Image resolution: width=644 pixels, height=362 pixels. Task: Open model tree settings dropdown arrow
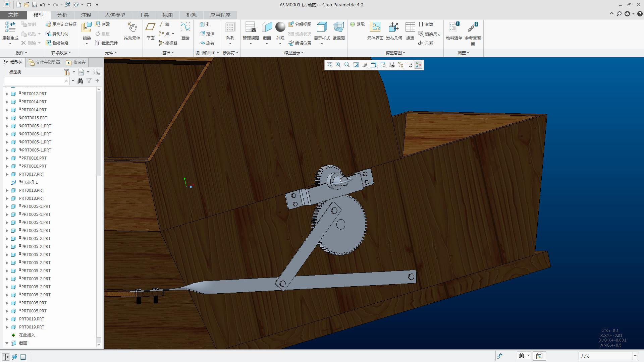tap(74, 72)
